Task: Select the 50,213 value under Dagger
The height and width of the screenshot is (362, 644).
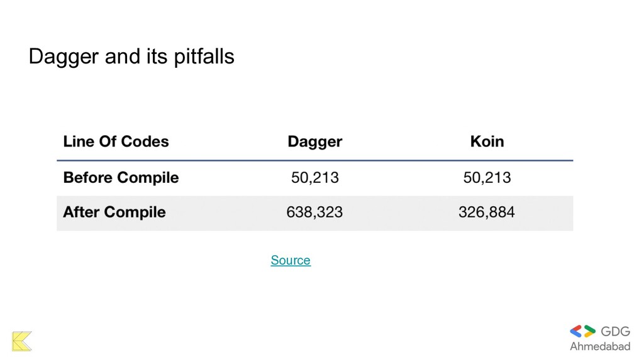Action: pyautogui.click(x=314, y=178)
